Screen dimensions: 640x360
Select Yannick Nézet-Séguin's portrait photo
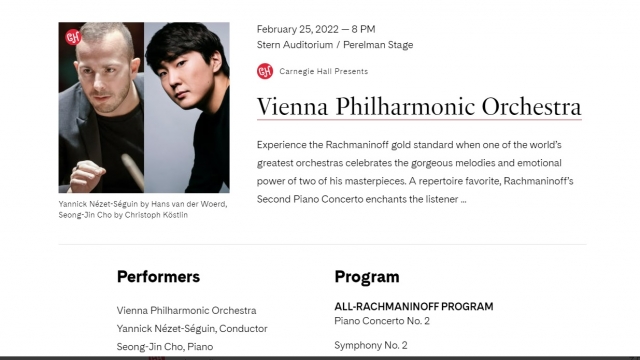tap(101, 107)
